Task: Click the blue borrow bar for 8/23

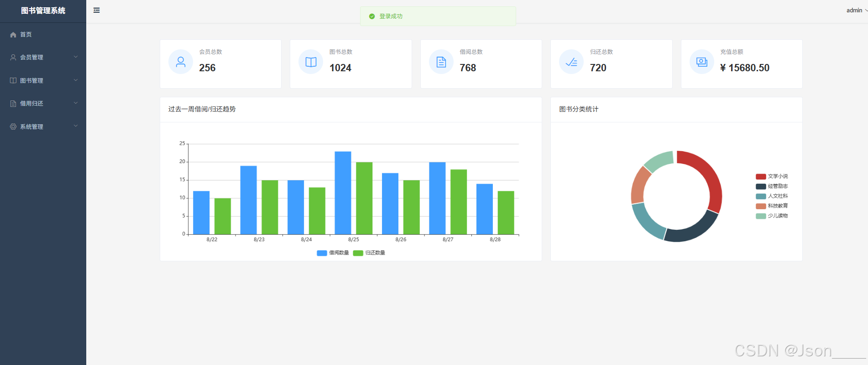Action: pyautogui.click(x=248, y=200)
